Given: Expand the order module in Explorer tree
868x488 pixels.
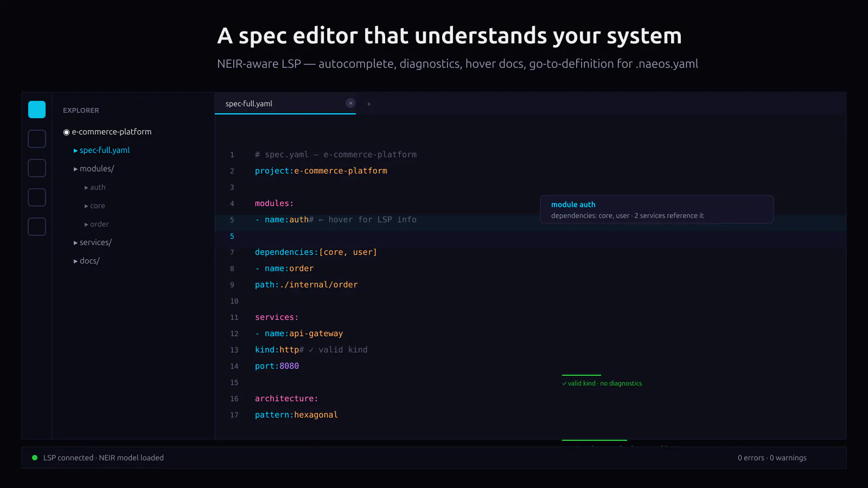Looking at the screenshot, I should click(97, 224).
